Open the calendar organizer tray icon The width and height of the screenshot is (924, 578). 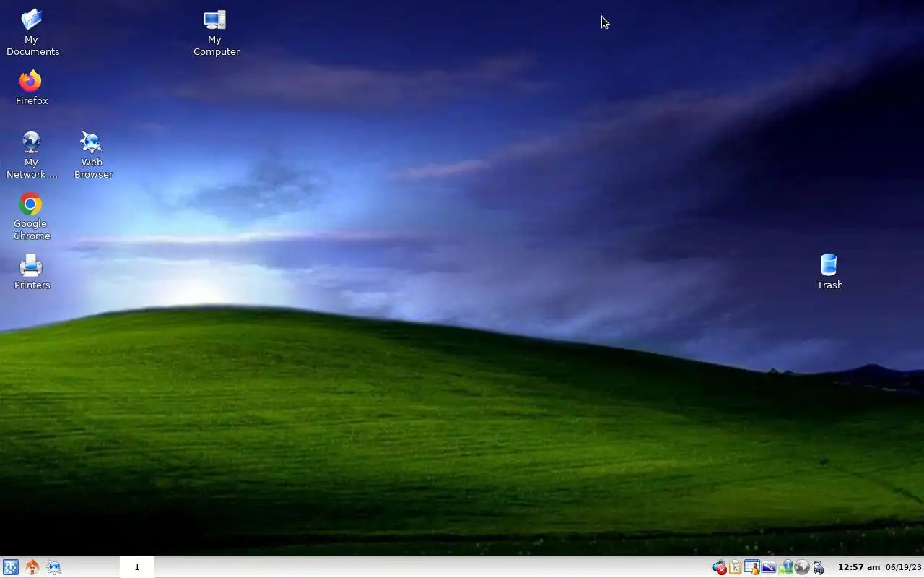751,568
